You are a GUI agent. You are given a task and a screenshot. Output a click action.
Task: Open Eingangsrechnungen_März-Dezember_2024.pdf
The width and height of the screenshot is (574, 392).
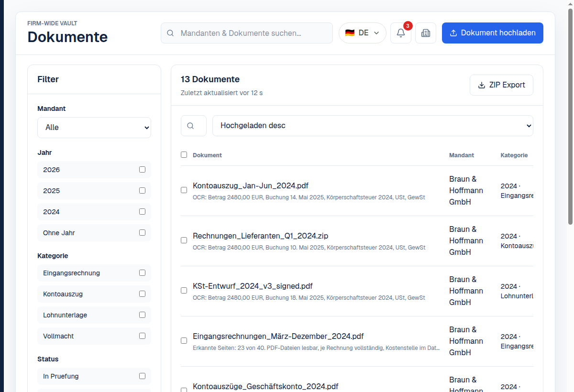278,336
